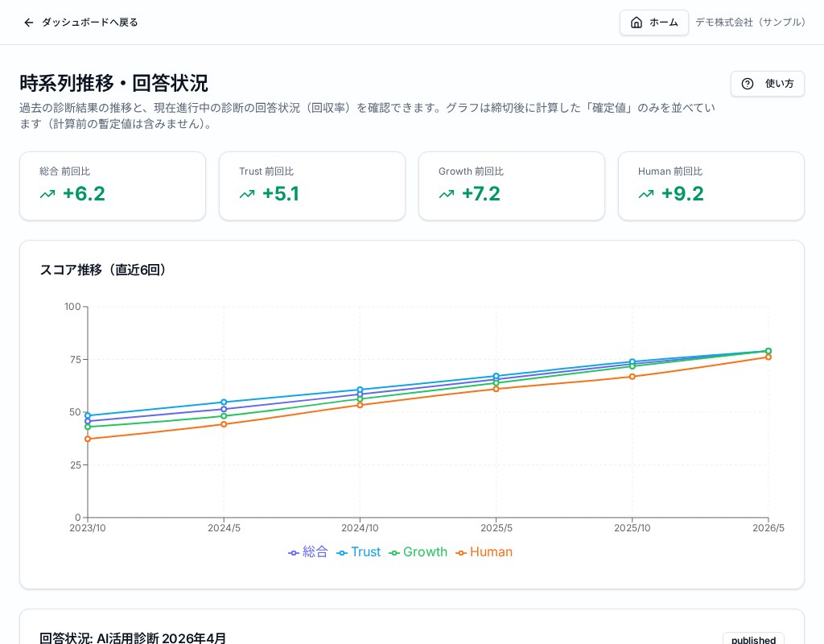
Task: Click the green Growth legend marker icon
Action: 394,553
